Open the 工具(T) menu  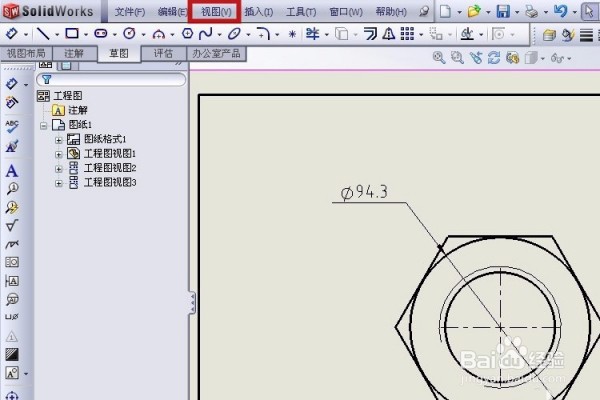click(x=301, y=12)
